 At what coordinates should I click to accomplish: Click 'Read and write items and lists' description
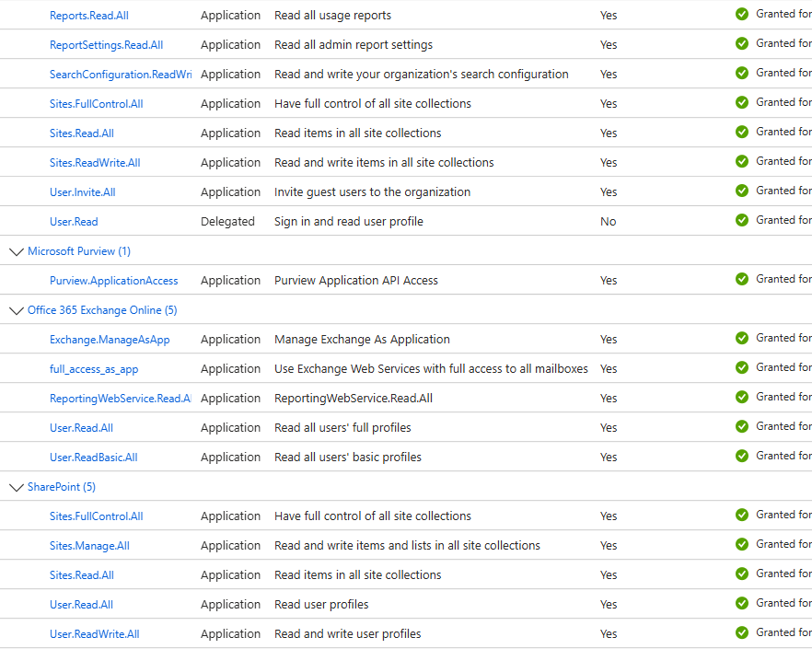pyautogui.click(x=407, y=546)
